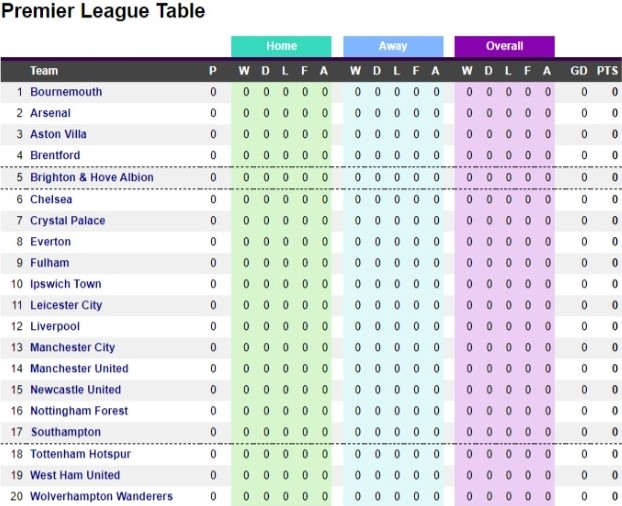Open Brighton & Hove Albion link
The height and width of the screenshot is (506, 622).
point(92,177)
